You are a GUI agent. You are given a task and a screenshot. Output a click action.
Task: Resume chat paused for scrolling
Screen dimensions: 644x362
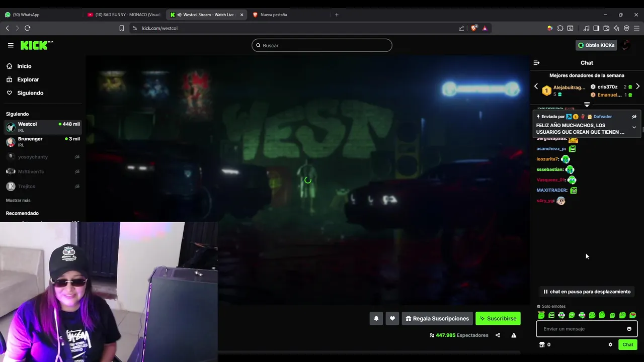[x=587, y=292]
